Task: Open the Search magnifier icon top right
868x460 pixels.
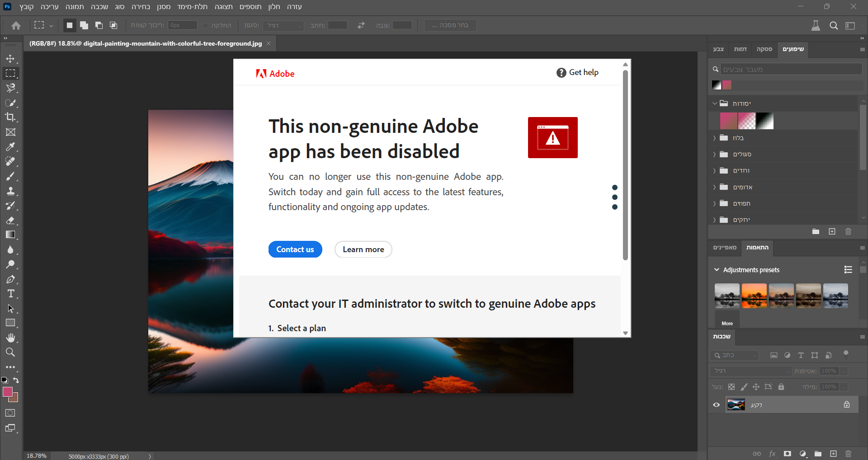Action: (834, 26)
